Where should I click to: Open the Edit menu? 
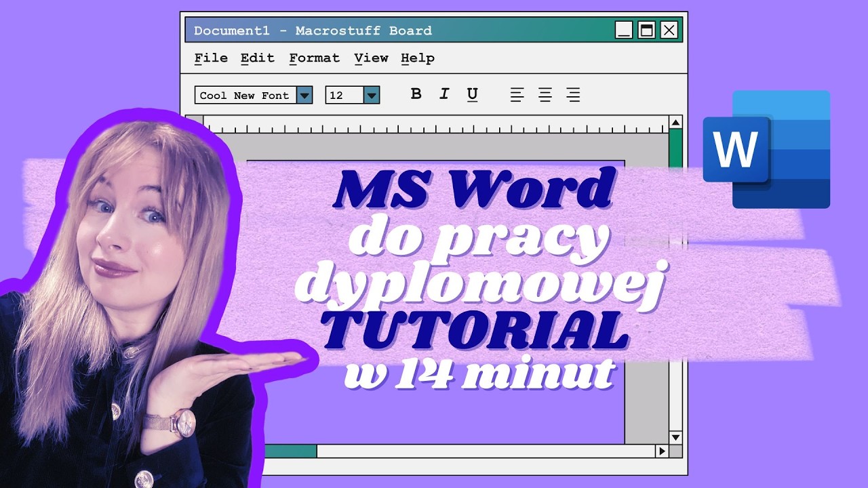[x=258, y=58]
